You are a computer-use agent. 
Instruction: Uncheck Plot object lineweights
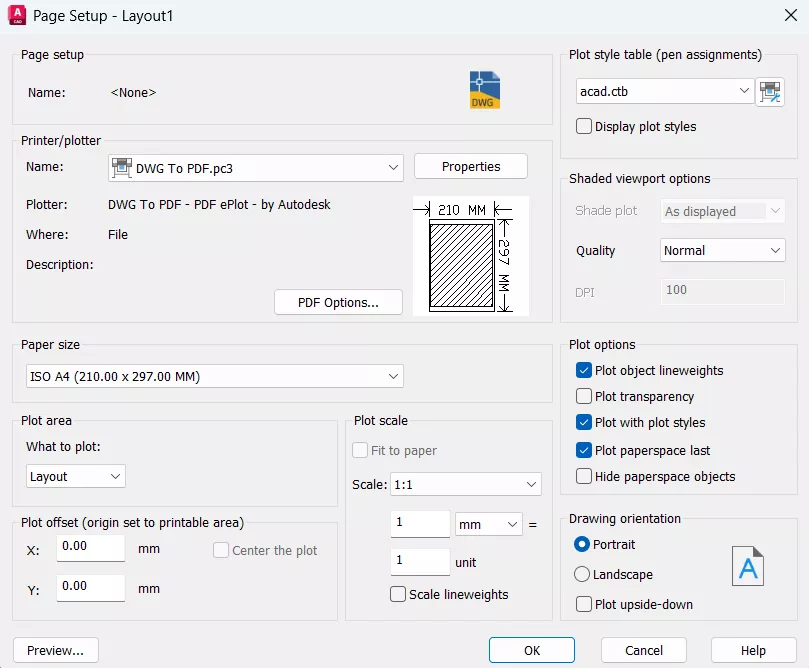click(x=585, y=371)
